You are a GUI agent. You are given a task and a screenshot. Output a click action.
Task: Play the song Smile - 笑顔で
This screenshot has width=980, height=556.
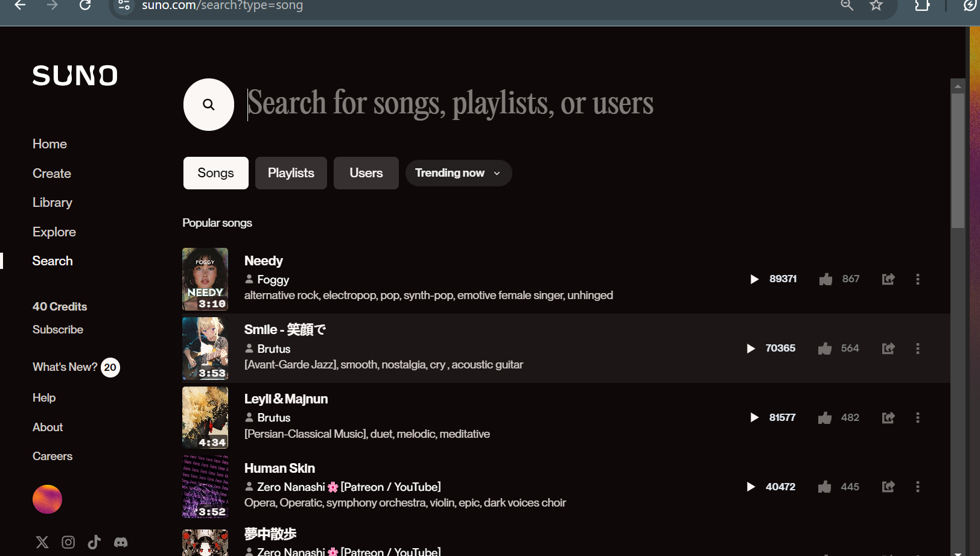tap(750, 348)
